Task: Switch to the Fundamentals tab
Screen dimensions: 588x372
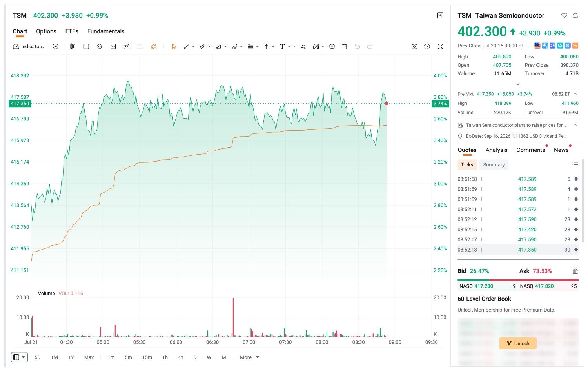Action: tap(106, 31)
